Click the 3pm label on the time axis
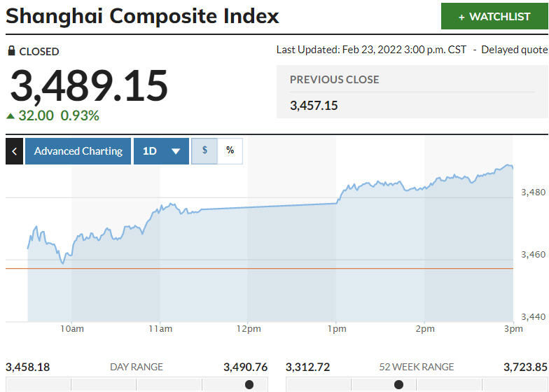This screenshot has height=392, width=549. (x=513, y=329)
